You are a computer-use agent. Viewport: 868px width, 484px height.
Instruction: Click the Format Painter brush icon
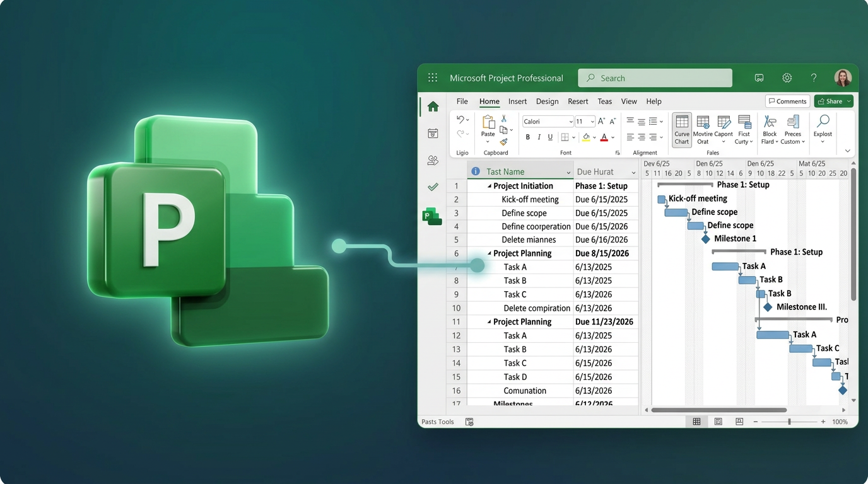pos(504,142)
